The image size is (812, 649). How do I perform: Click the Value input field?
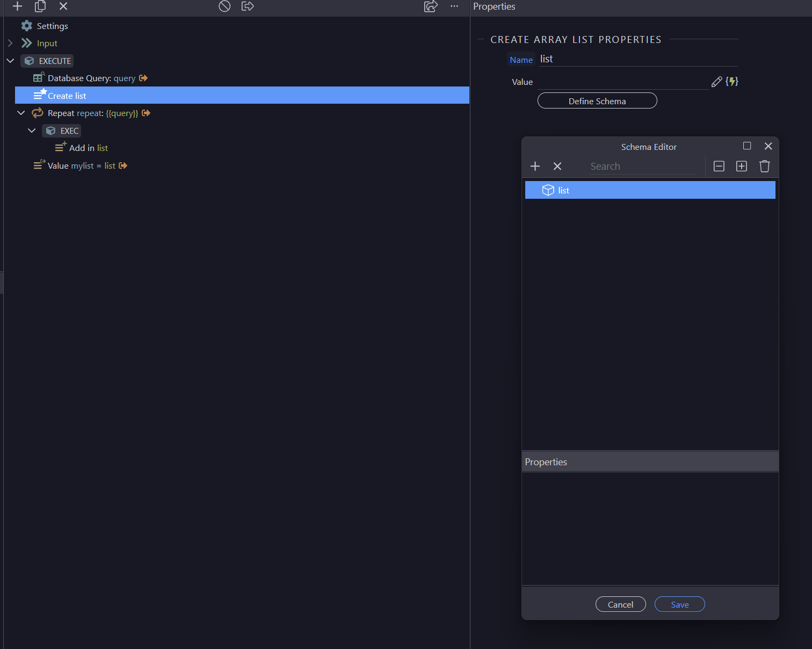tap(623, 82)
